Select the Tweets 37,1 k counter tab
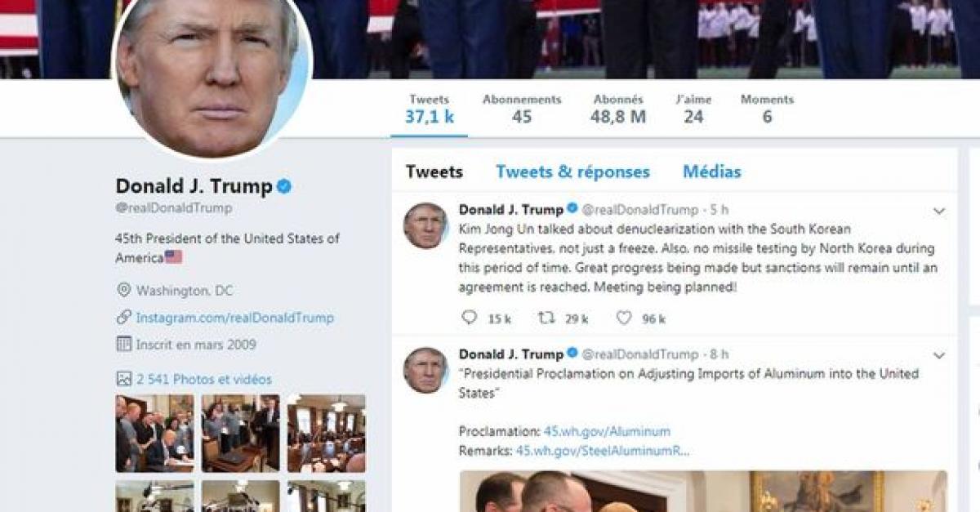Image resolution: width=980 pixels, height=512 pixels. pos(430,109)
